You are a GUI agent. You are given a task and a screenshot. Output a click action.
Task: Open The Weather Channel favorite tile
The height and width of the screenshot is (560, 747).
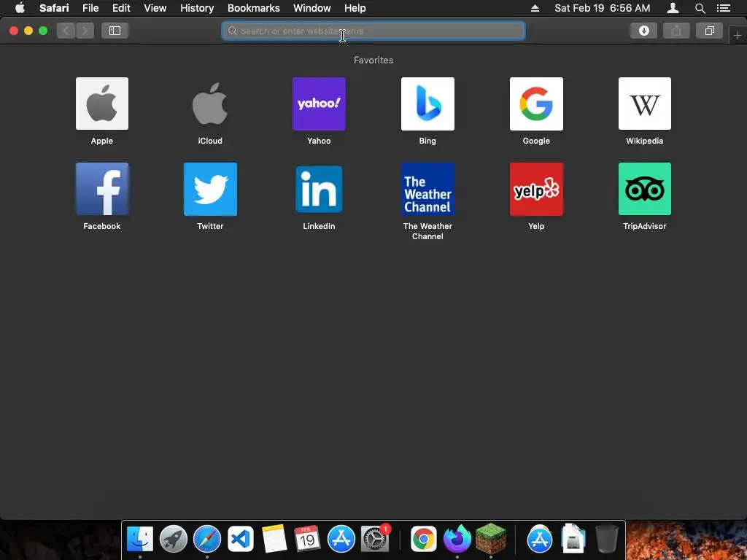coord(427,189)
